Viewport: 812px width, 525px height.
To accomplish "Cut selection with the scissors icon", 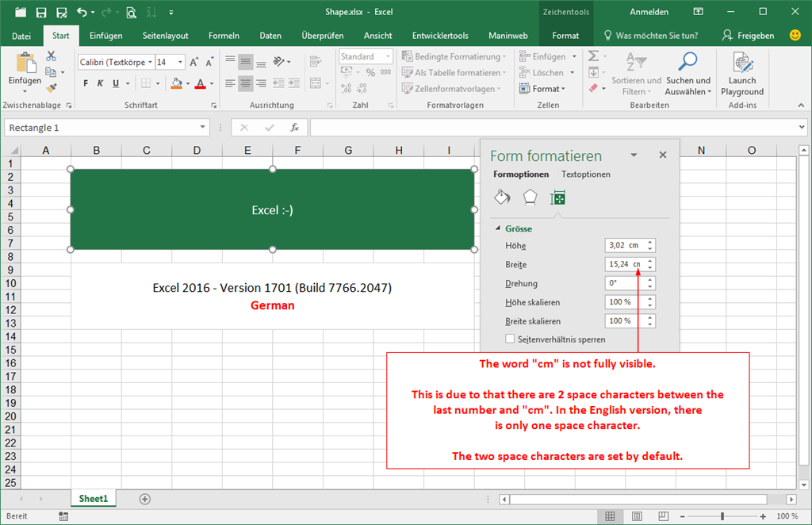I will (51, 56).
